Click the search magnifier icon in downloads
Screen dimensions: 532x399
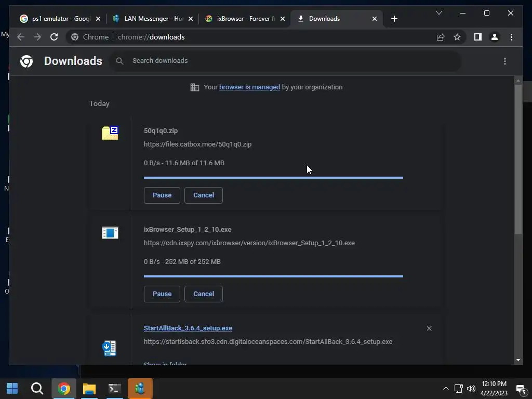coord(119,61)
